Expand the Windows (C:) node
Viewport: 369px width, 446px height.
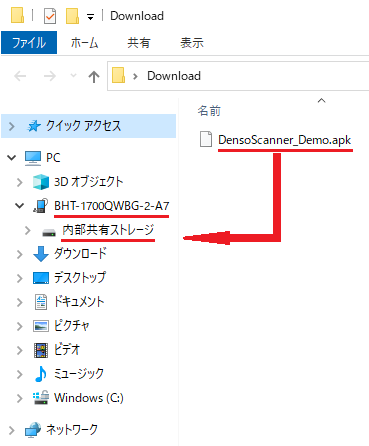click(x=20, y=398)
